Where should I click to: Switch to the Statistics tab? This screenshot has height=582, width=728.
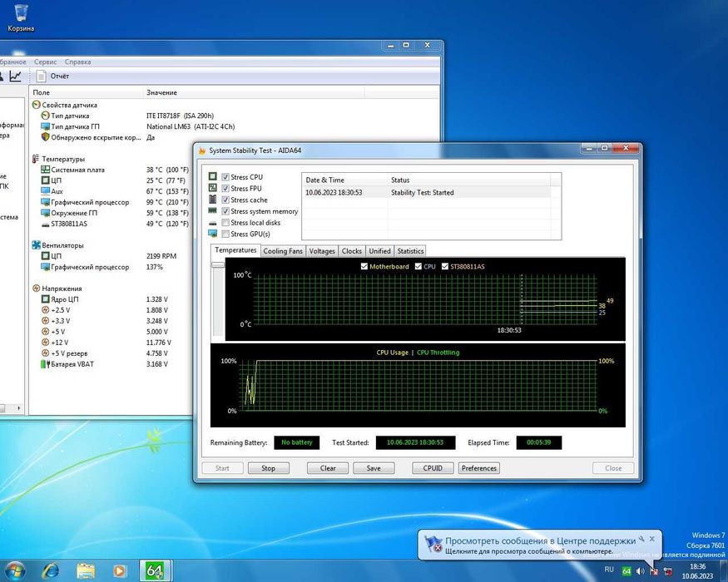pos(410,251)
